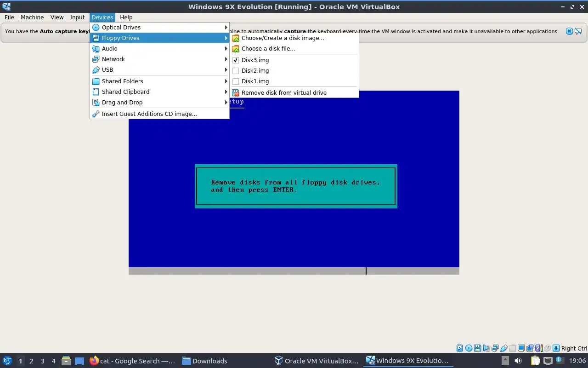Image resolution: width=588 pixels, height=368 pixels.
Task: Expand the Shared Clipboard submenu
Action: point(159,92)
